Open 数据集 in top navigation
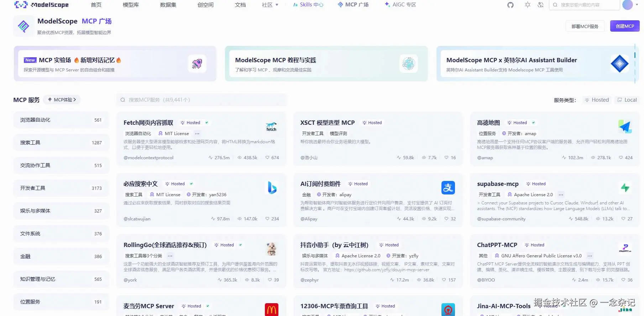The height and width of the screenshot is (316, 644). pyautogui.click(x=168, y=5)
